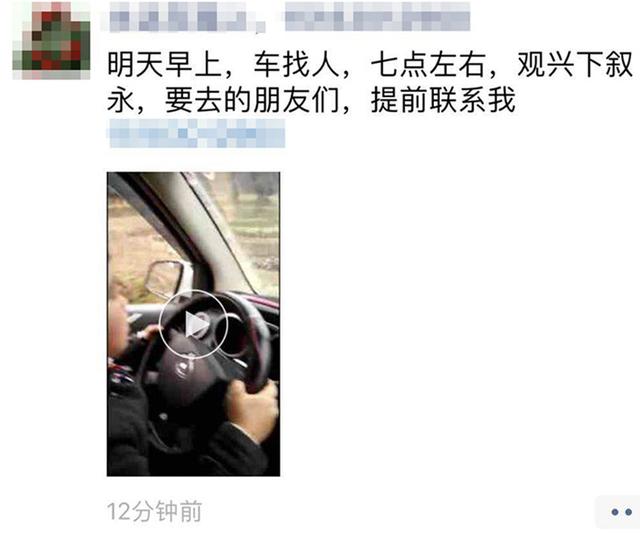640x534 pixels.
Task: Open the video at the driver's hand
Action: point(250,408)
